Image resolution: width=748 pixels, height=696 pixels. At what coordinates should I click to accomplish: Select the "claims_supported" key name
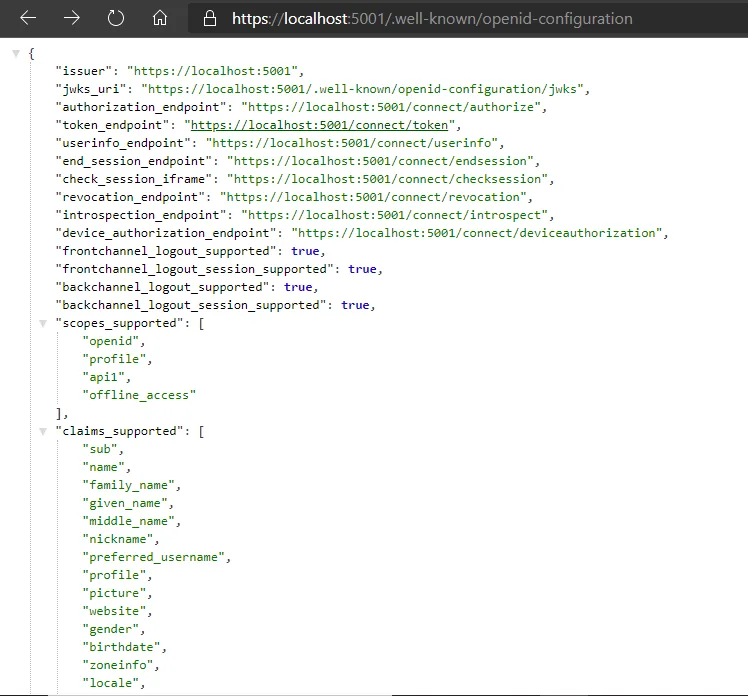pos(119,431)
